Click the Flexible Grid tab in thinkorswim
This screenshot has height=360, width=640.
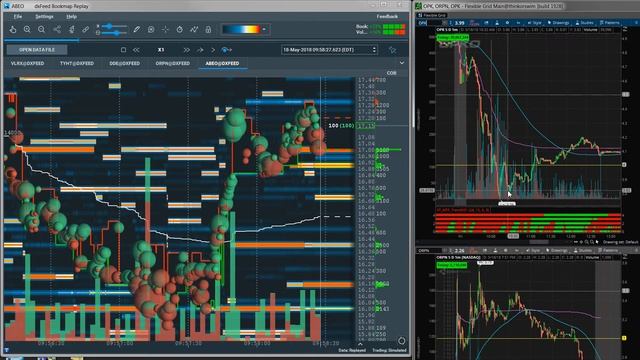[x=432, y=15]
